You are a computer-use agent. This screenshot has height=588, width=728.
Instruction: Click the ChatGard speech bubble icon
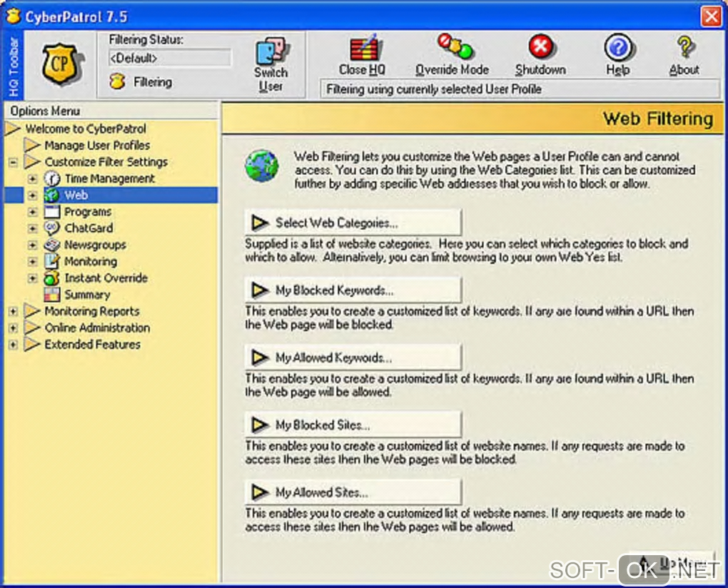point(52,228)
